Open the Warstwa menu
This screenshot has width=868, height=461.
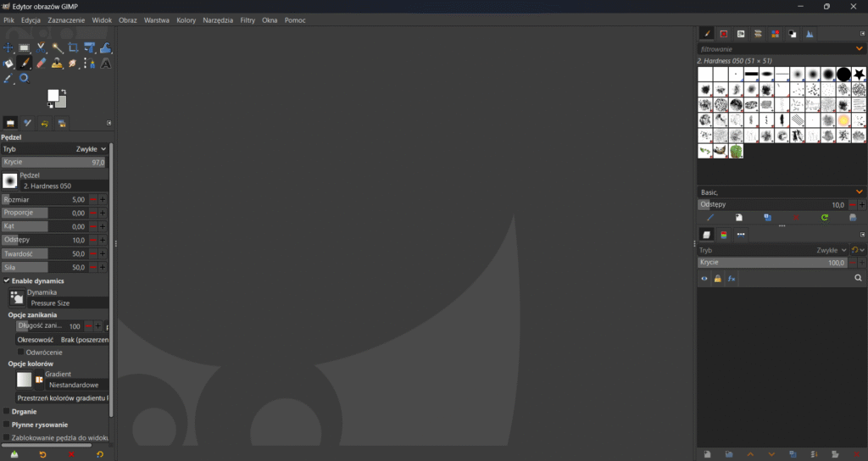click(x=156, y=19)
